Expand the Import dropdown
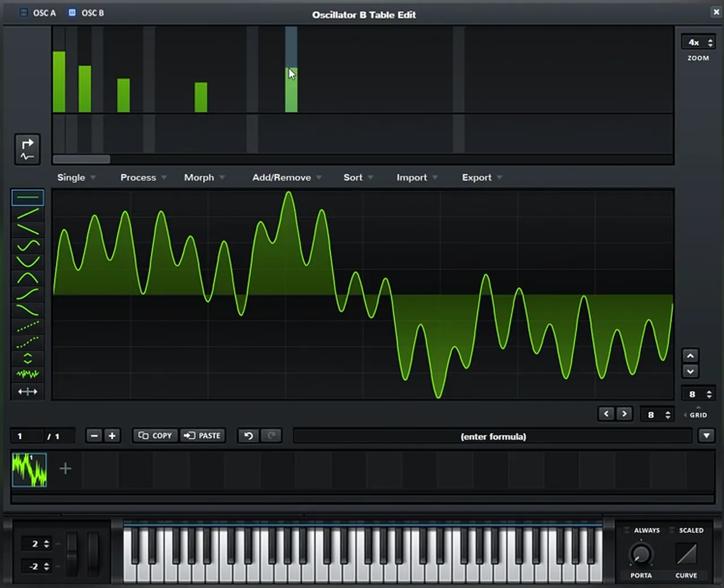Screen dimensions: 724x588 pyautogui.click(x=417, y=178)
